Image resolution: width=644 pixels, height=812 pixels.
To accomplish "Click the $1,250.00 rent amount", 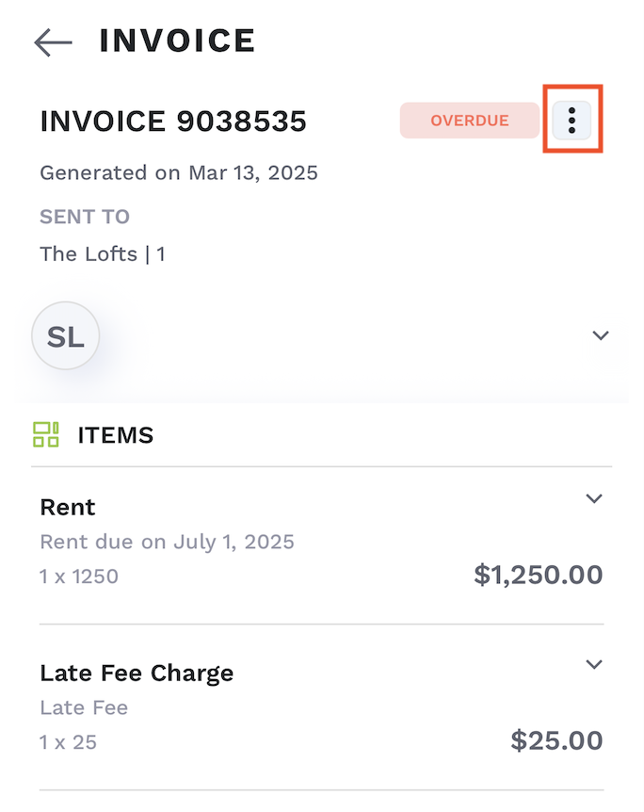I will pos(538,575).
